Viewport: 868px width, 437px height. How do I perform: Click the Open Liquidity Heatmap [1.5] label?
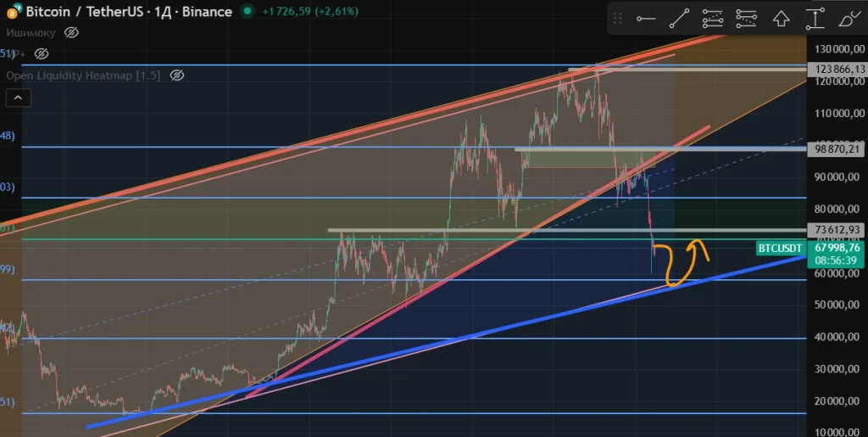click(83, 76)
